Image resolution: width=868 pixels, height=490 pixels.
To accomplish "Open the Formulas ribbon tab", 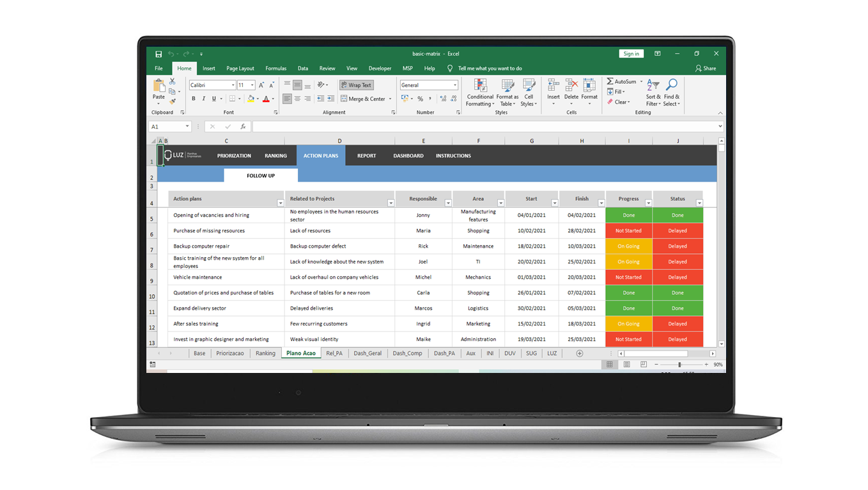I will (x=275, y=68).
